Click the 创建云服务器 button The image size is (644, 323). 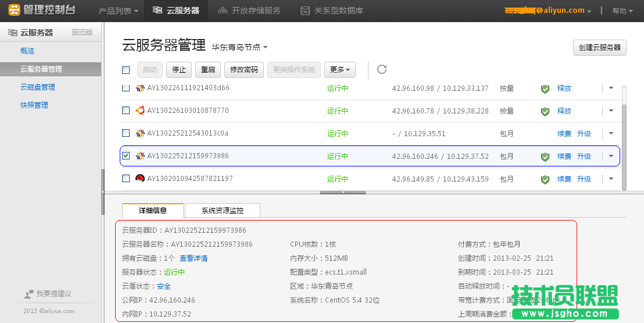pyautogui.click(x=600, y=48)
